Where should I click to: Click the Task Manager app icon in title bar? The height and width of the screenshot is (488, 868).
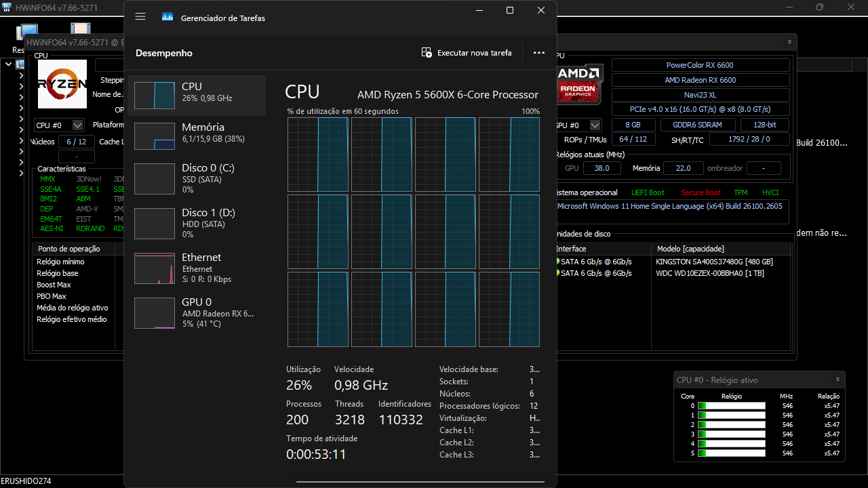click(x=167, y=17)
